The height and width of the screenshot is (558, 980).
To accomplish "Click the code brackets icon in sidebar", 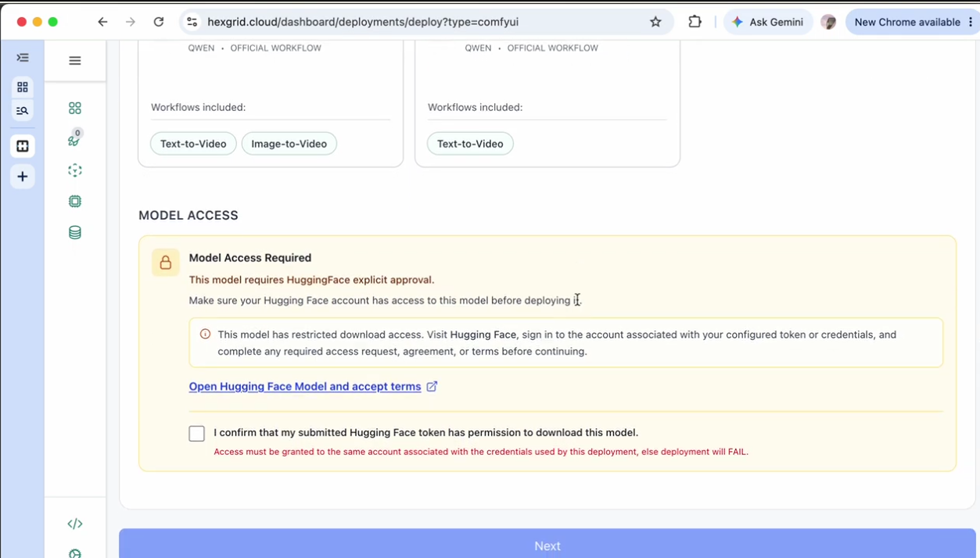I will coord(75,524).
